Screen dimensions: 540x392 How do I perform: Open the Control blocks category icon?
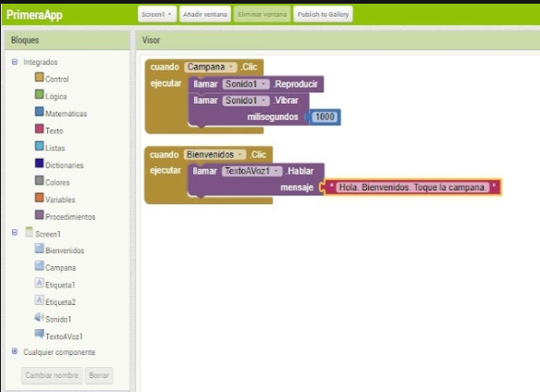(39, 77)
